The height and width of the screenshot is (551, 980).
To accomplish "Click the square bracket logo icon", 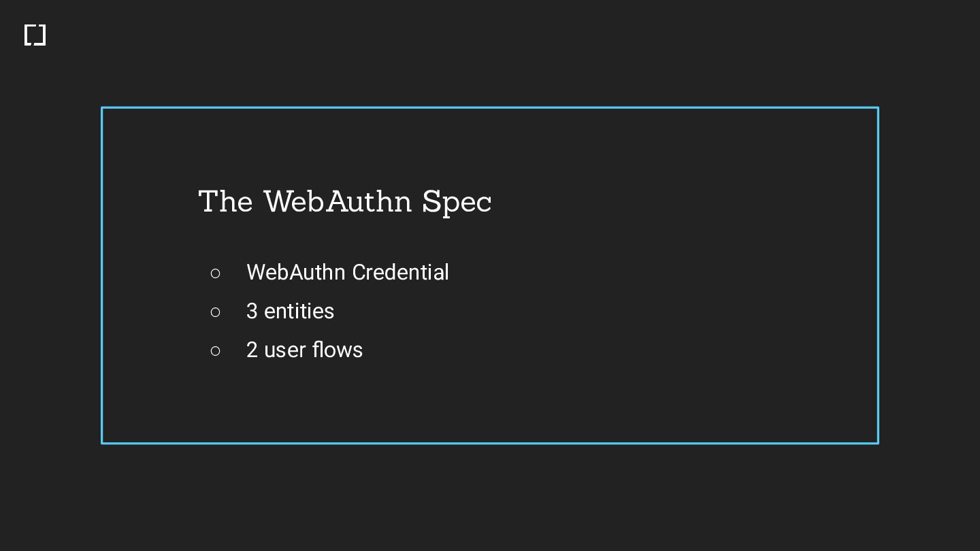I will click(x=35, y=35).
